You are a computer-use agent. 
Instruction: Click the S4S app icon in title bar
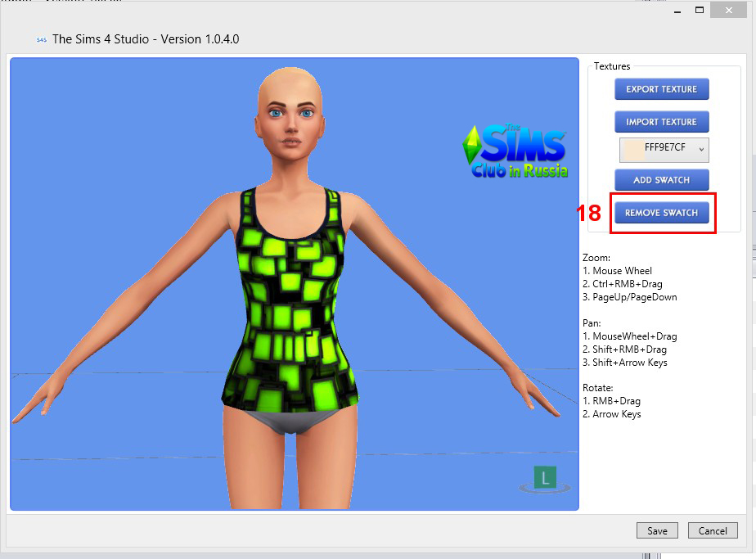click(x=41, y=40)
